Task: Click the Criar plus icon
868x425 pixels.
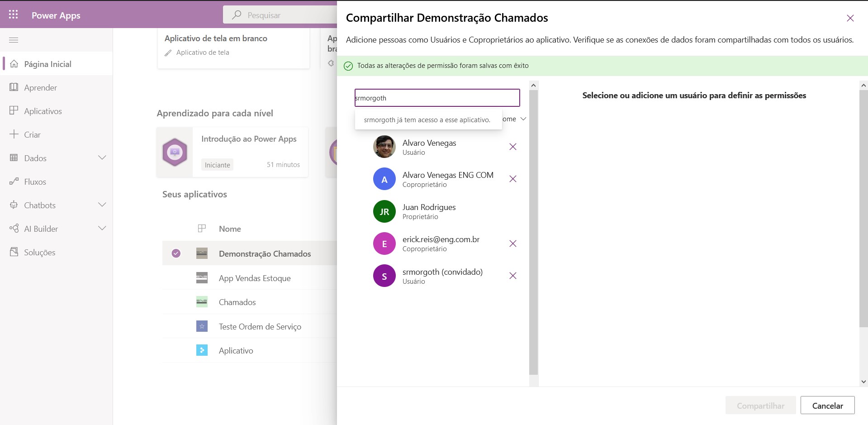Action: click(x=14, y=134)
